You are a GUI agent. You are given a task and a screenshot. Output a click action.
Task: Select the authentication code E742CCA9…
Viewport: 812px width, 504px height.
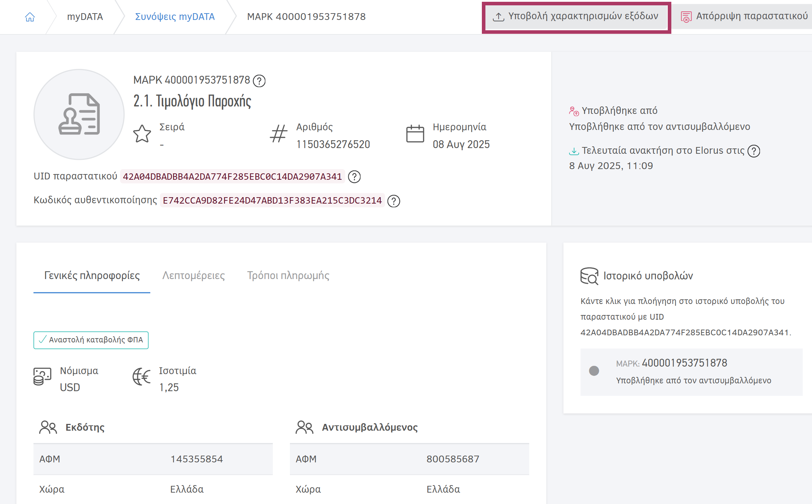272,201
